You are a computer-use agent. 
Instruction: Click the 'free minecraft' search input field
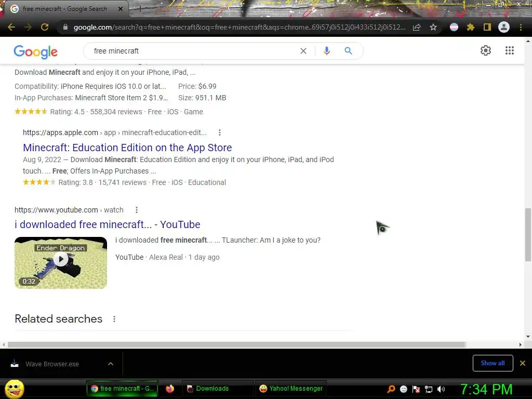[193, 51]
